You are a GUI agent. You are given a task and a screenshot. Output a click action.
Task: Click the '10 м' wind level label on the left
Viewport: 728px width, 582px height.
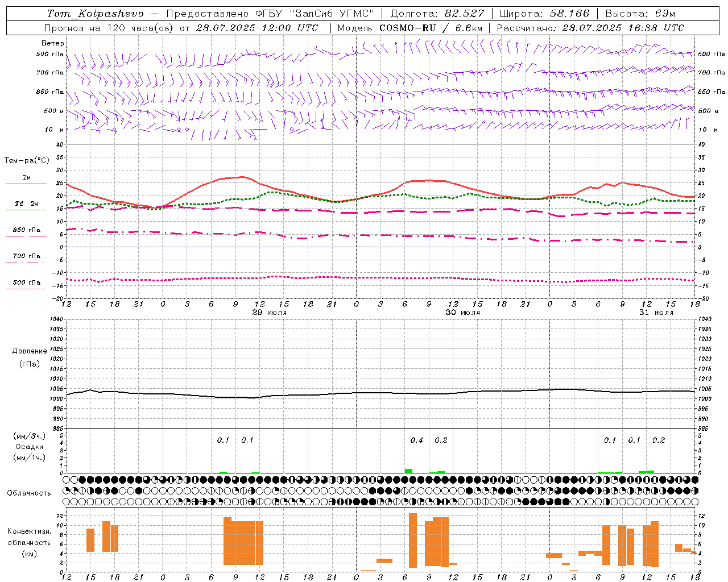tap(55, 130)
